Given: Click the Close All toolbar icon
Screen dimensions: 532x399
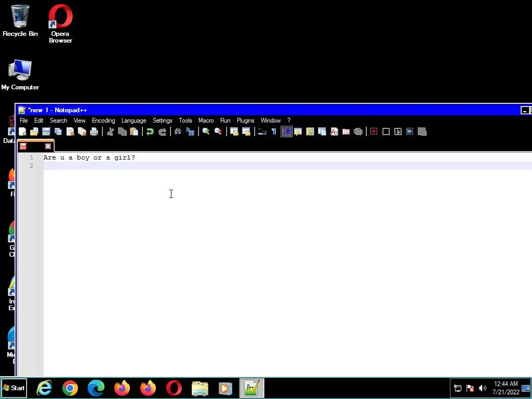Looking at the screenshot, I should point(82,131).
